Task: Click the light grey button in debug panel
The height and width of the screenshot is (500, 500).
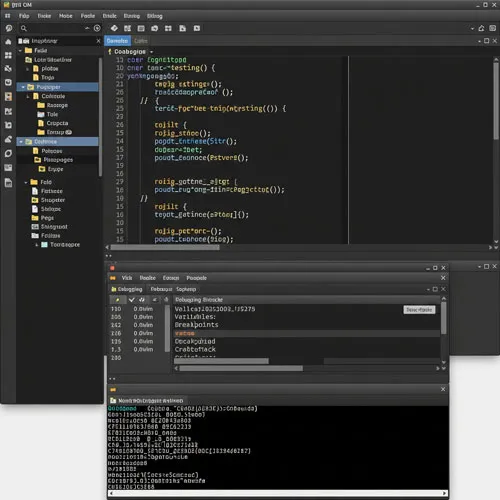Action: [x=419, y=310]
